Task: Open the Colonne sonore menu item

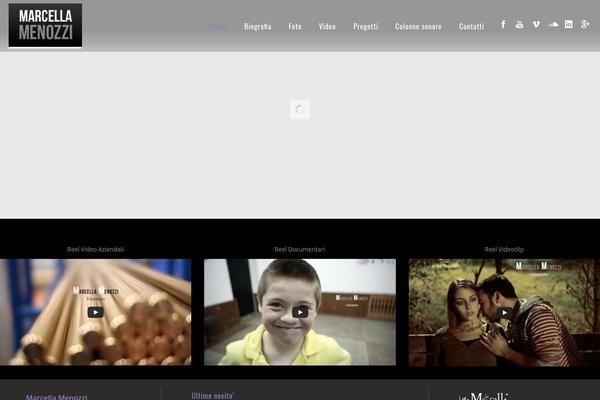Action: 418,26
